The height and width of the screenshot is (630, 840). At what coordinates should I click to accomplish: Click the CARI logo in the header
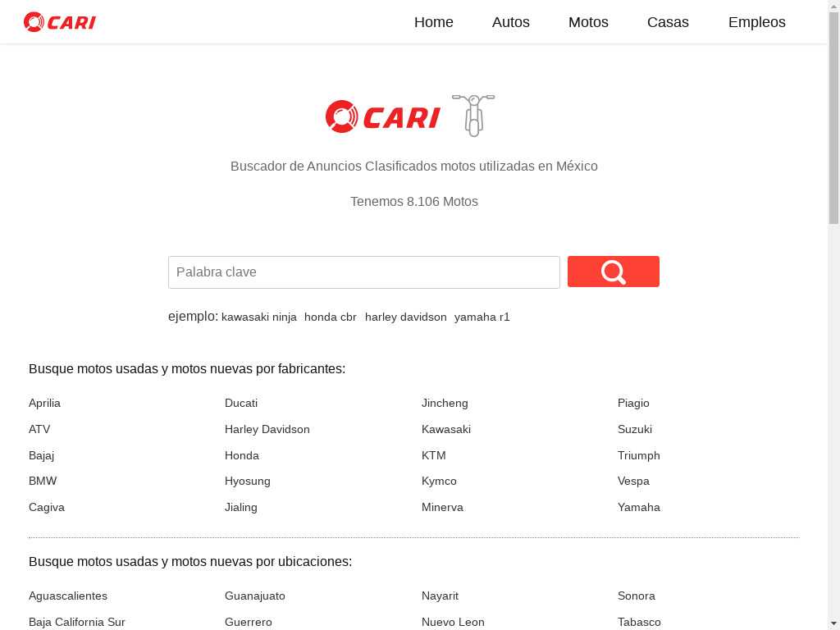59,22
